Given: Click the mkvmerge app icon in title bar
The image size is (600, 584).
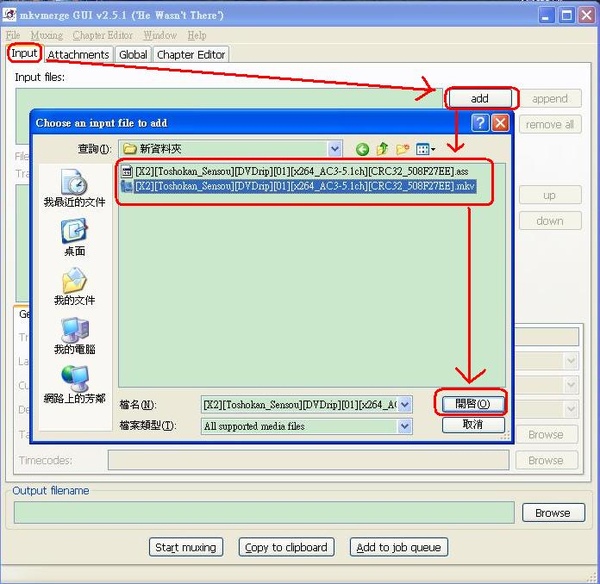Looking at the screenshot, I should (9, 15).
